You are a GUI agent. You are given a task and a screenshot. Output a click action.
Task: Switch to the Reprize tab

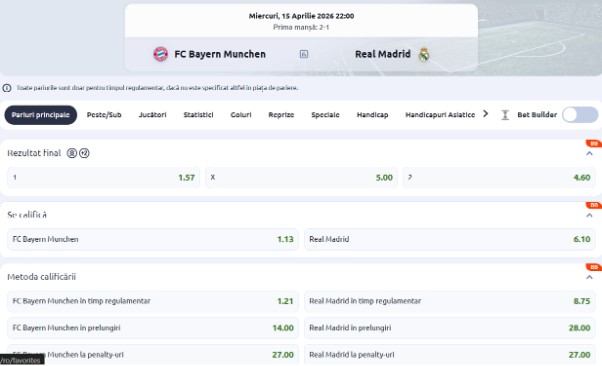(x=281, y=115)
